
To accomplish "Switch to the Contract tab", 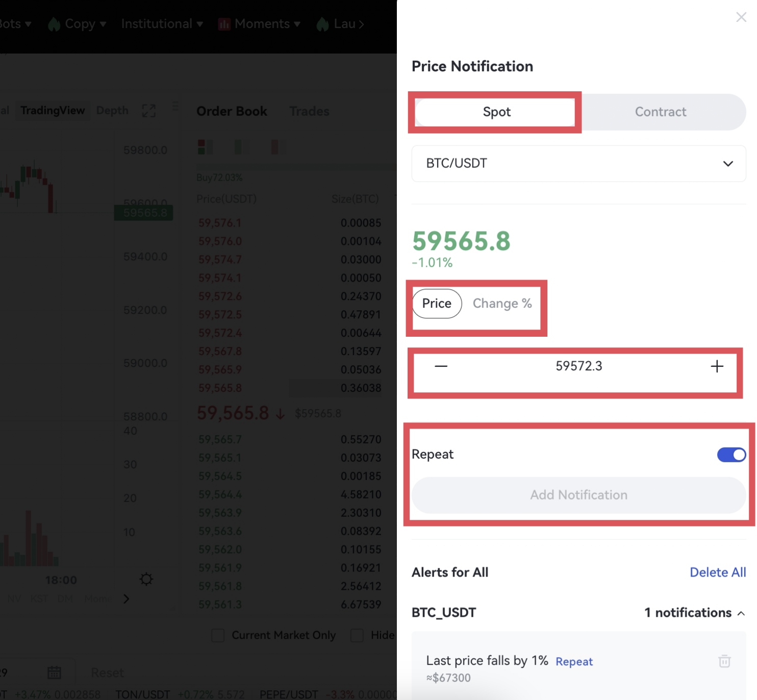I will tap(660, 112).
